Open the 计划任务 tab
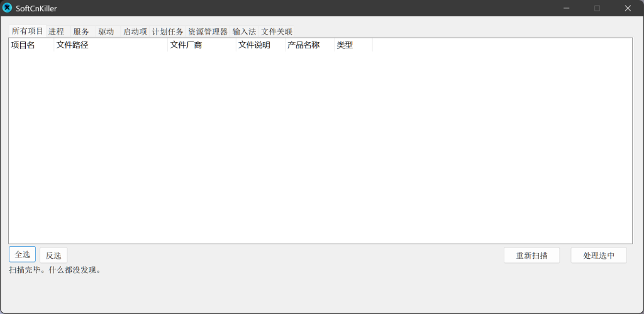Viewport: 644px width, 314px height. (x=167, y=31)
